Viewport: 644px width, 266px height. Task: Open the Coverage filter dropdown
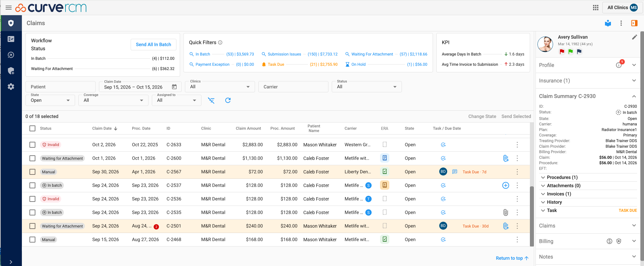click(x=113, y=100)
